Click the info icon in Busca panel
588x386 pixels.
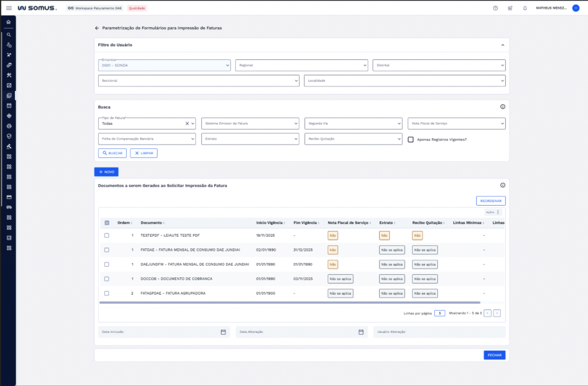point(502,107)
